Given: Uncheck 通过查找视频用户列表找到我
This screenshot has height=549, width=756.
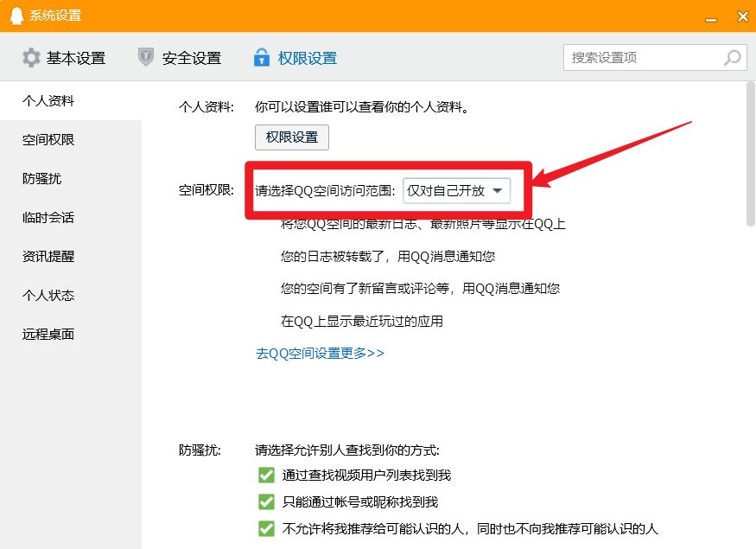Looking at the screenshot, I should pyautogui.click(x=266, y=476).
